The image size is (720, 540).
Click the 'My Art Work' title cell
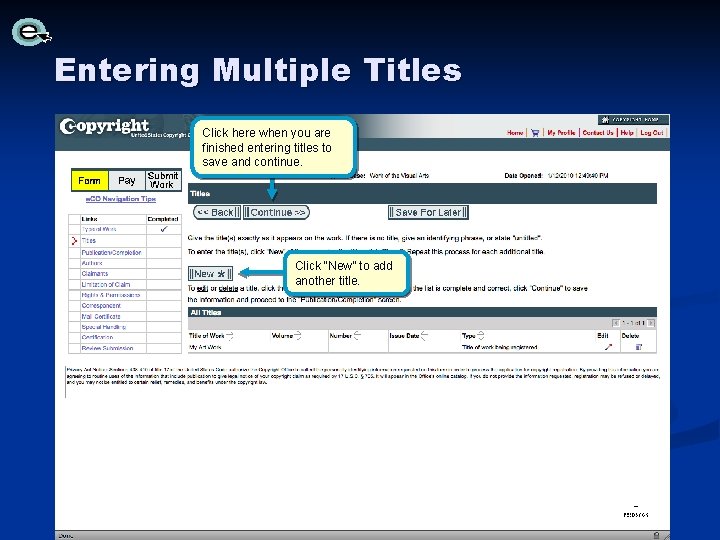[x=205, y=348]
